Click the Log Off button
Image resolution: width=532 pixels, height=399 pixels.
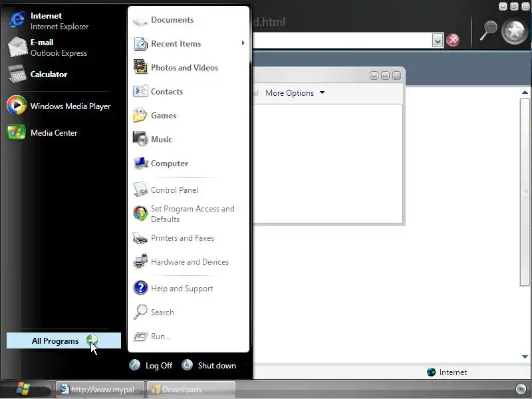click(151, 365)
